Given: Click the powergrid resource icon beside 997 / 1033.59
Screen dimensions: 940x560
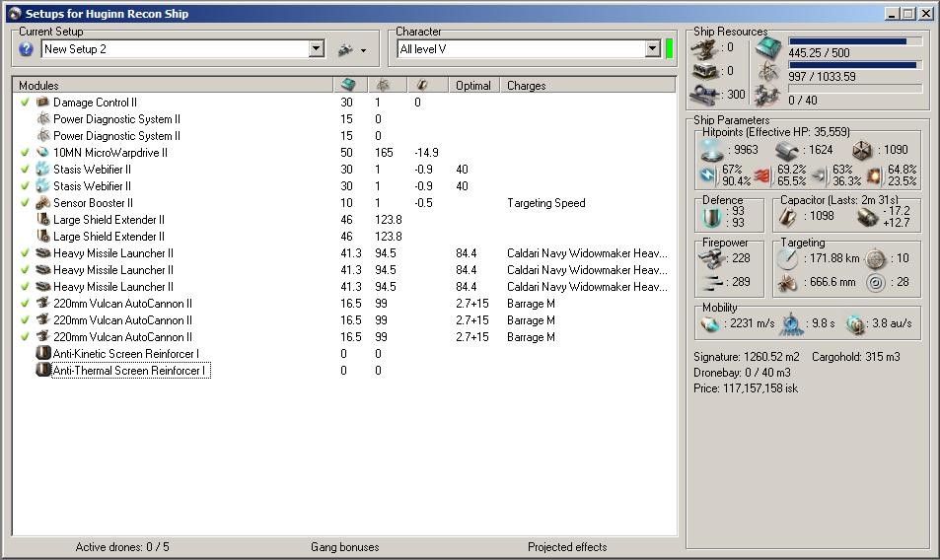Looking at the screenshot, I should click(768, 72).
